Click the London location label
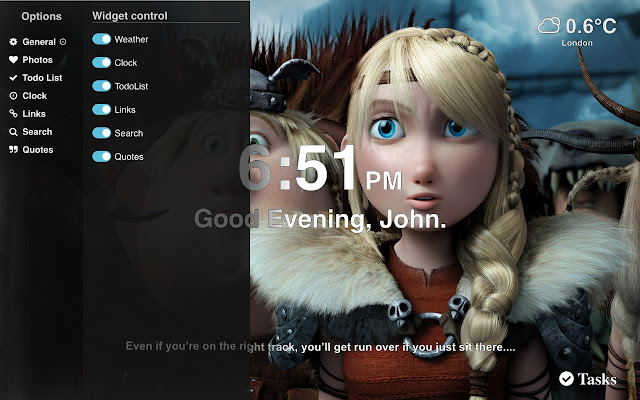 click(x=577, y=43)
